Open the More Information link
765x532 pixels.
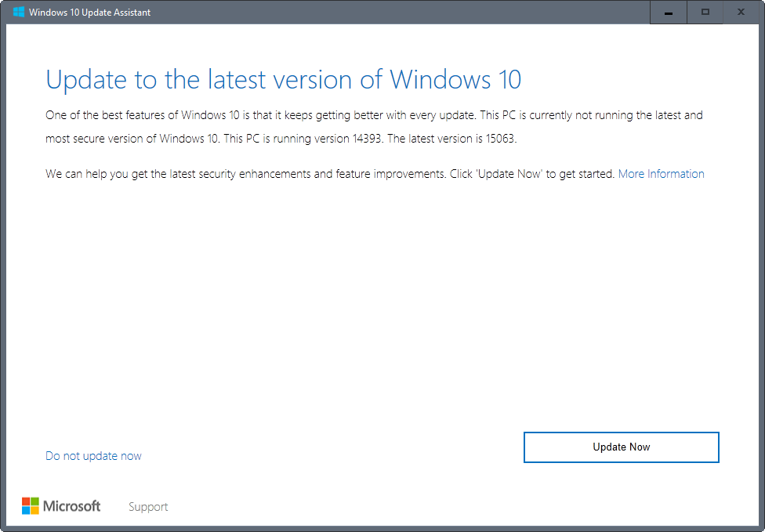coord(661,174)
